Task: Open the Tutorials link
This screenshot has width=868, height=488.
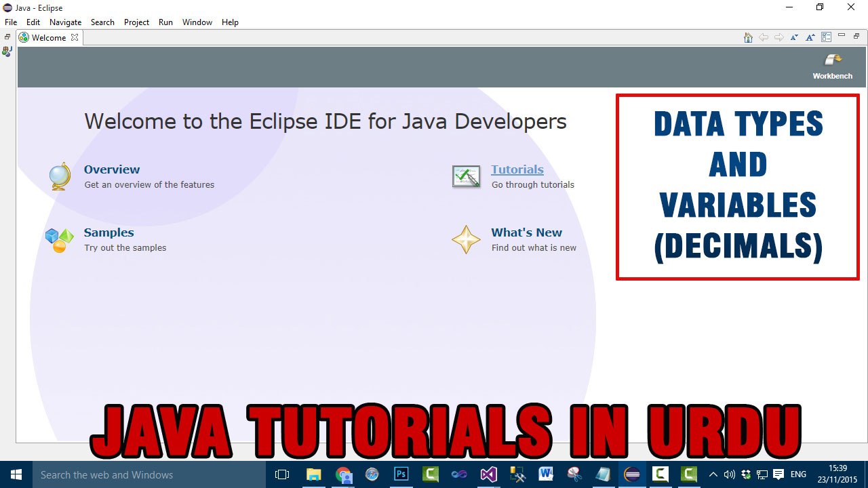Action: coord(517,169)
